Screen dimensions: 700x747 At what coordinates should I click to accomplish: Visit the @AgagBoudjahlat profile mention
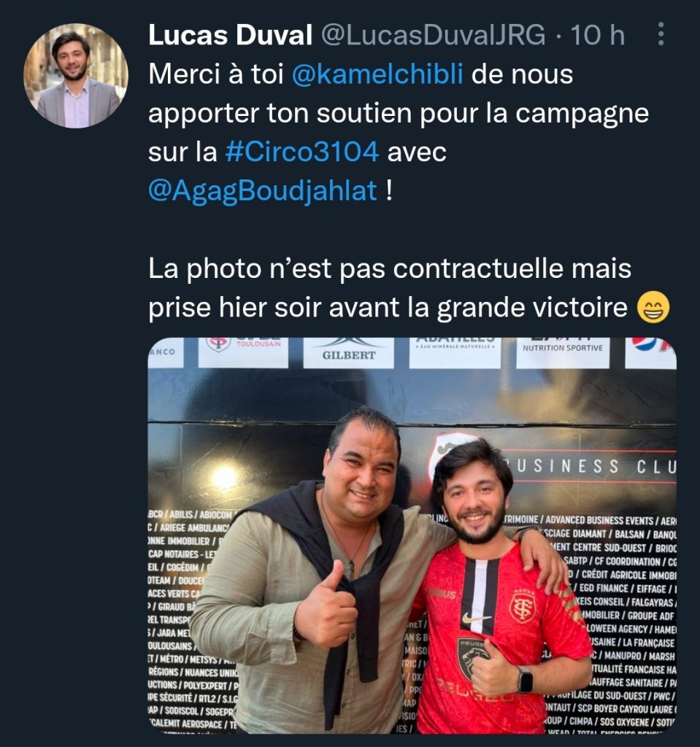click(263, 191)
